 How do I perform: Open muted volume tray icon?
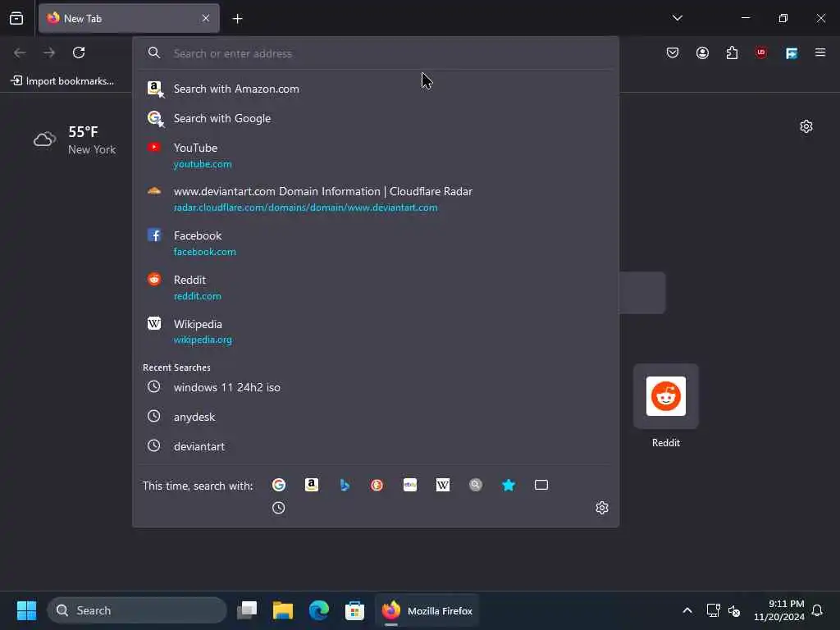pos(734,610)
